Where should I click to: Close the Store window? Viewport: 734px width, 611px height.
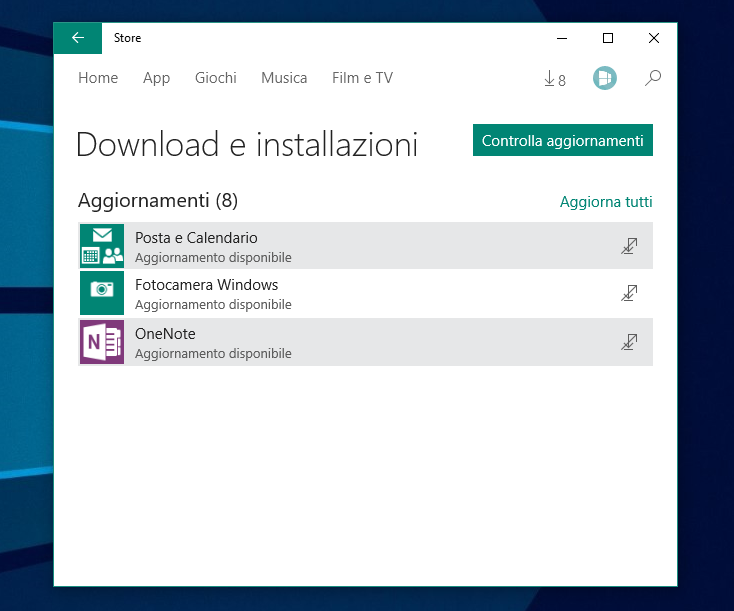point(654,38)
